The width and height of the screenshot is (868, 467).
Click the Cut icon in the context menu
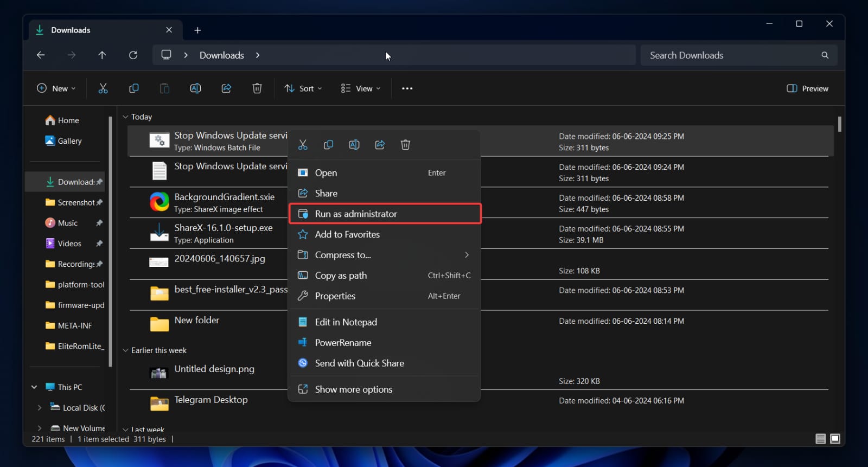[x=303, y=145]
